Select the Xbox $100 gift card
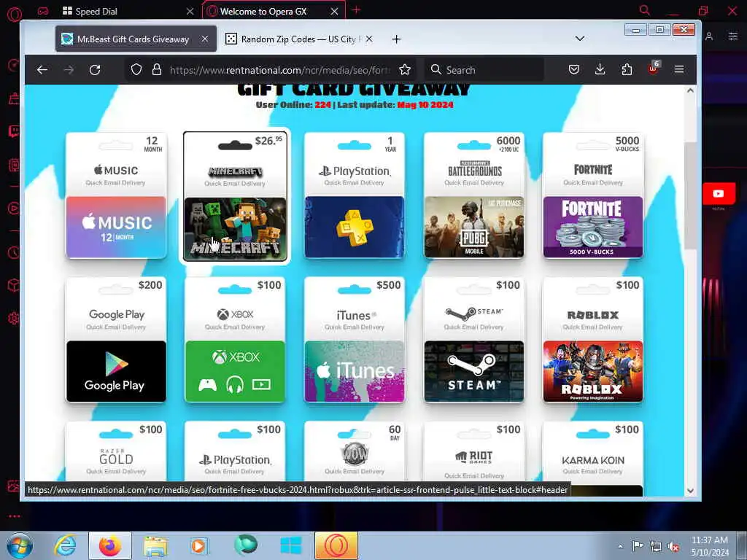Image resolution: width=747 pixels, height=560 pixels. [x=236, y=340]
